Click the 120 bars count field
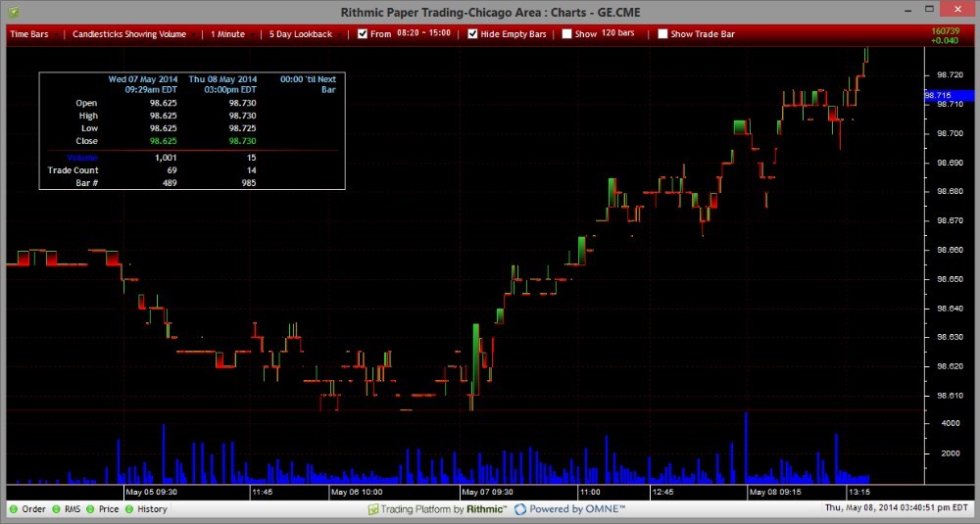Image resolution: width=980 pixels, height=524 pixels. click(618, 33)
